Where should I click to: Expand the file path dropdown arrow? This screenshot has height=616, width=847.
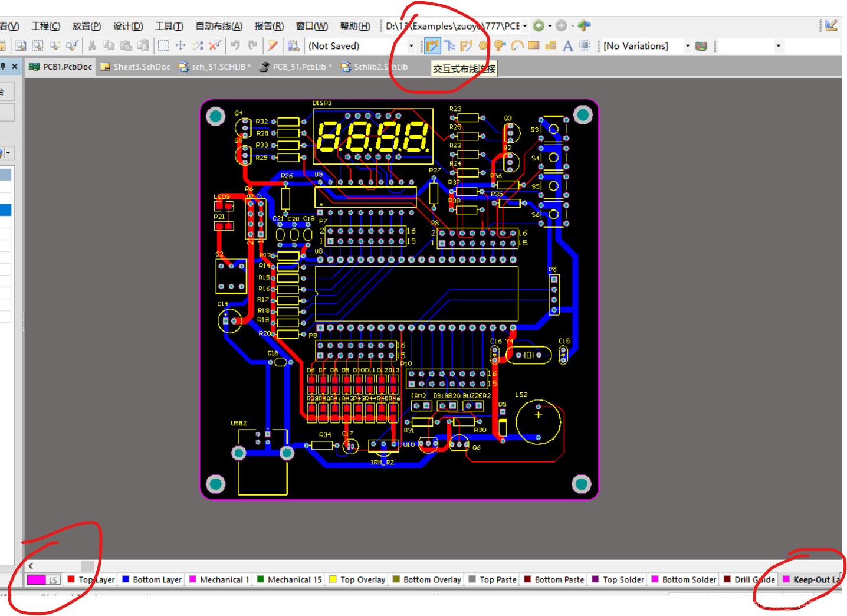pos(524,26)
